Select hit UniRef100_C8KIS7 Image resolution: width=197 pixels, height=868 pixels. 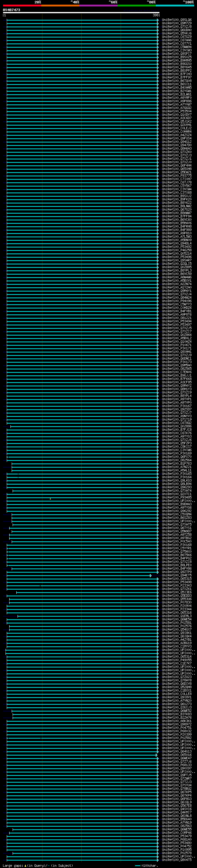pyautogui.click(x=176, y=446)
